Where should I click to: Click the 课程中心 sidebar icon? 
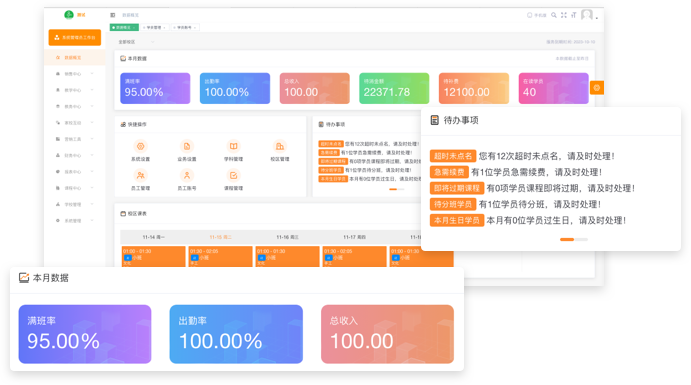click(x=58, y=188)
